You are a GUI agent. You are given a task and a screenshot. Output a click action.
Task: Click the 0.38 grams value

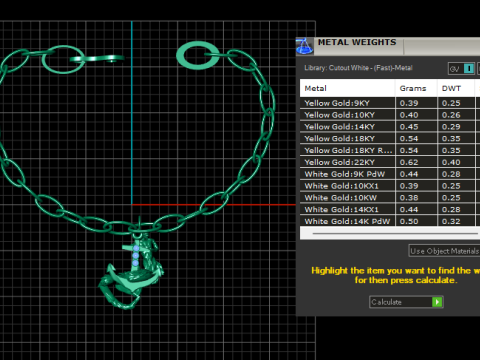coord(409,198)
